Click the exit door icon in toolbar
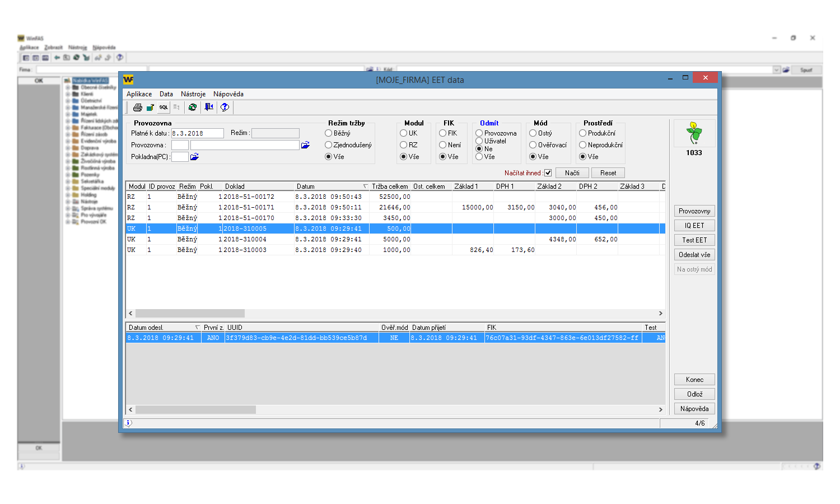The width and height of the screenshot is (840, 504). tap(209, 107)
